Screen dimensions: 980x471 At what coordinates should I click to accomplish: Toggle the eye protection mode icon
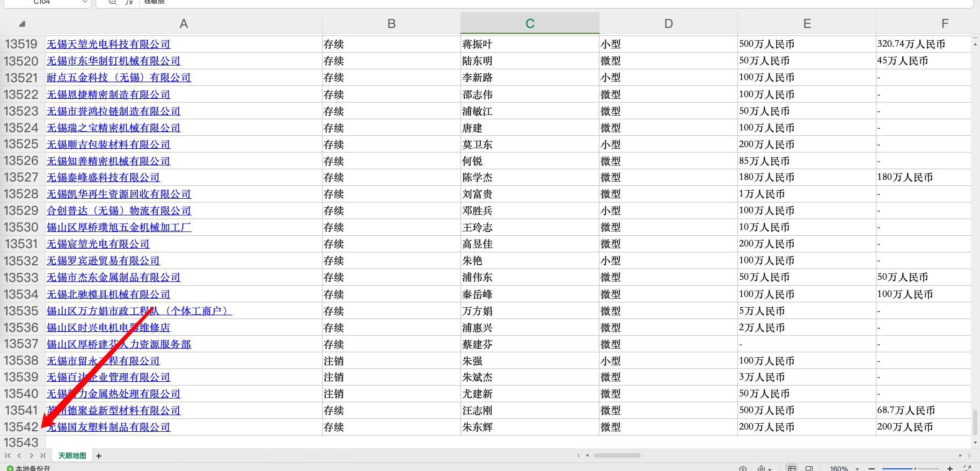point(743,468)
